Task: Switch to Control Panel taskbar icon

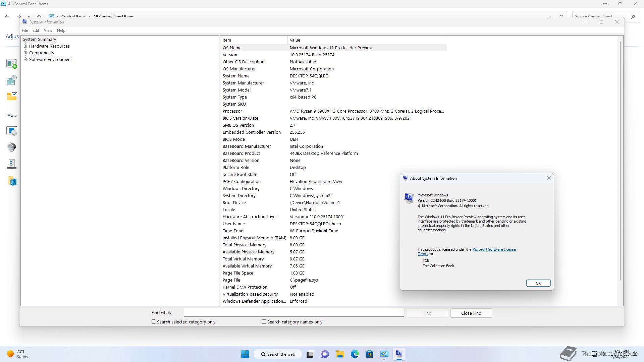Action: click(x=384, y=354)
